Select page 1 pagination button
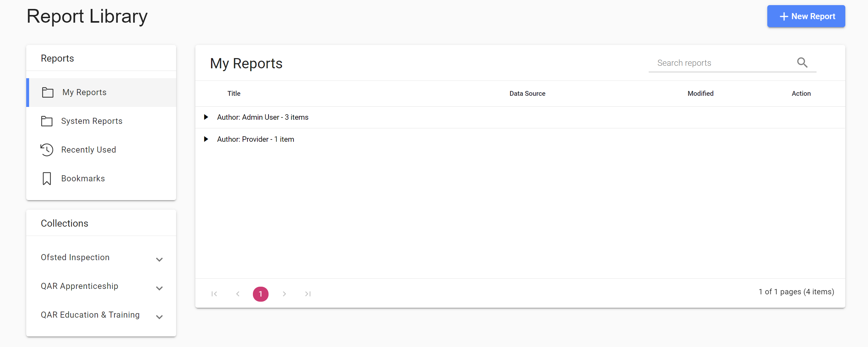The image size is (868, 347). [261, 294]
